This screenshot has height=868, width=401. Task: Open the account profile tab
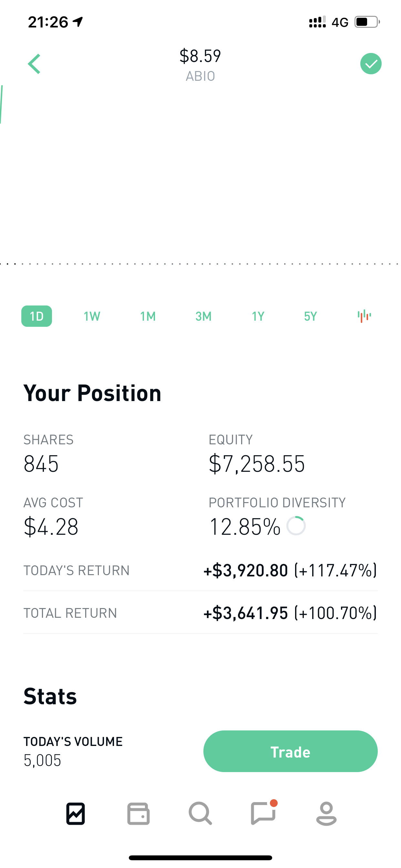point(326,813)
